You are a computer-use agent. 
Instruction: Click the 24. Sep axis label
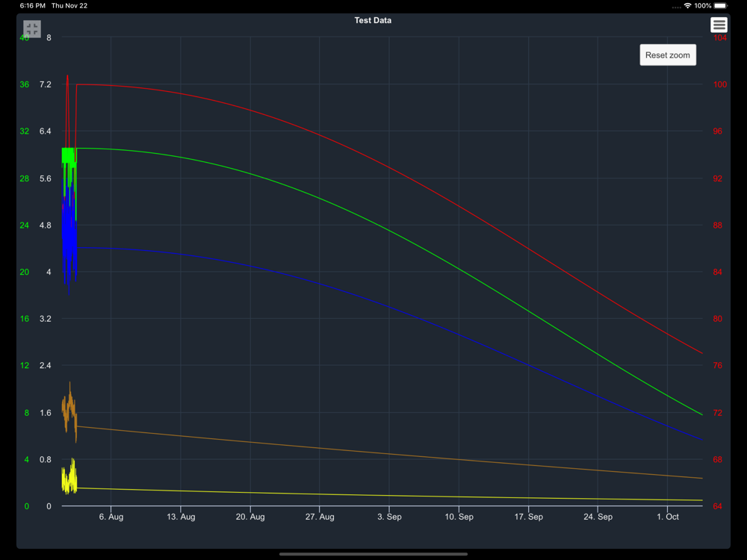pos(598,517)
